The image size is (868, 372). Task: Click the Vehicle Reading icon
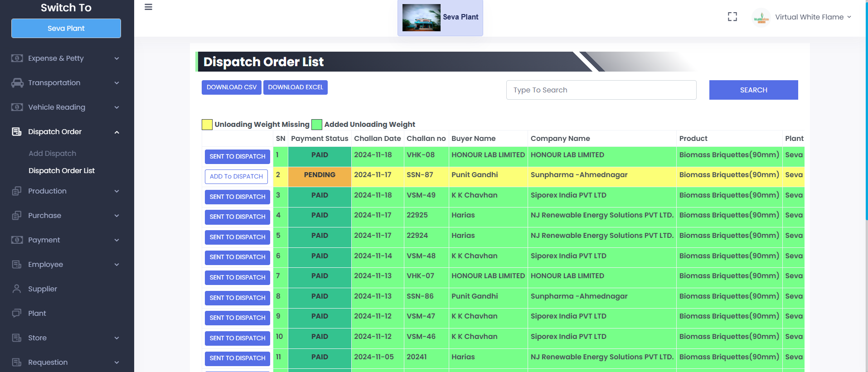[17, 107]
